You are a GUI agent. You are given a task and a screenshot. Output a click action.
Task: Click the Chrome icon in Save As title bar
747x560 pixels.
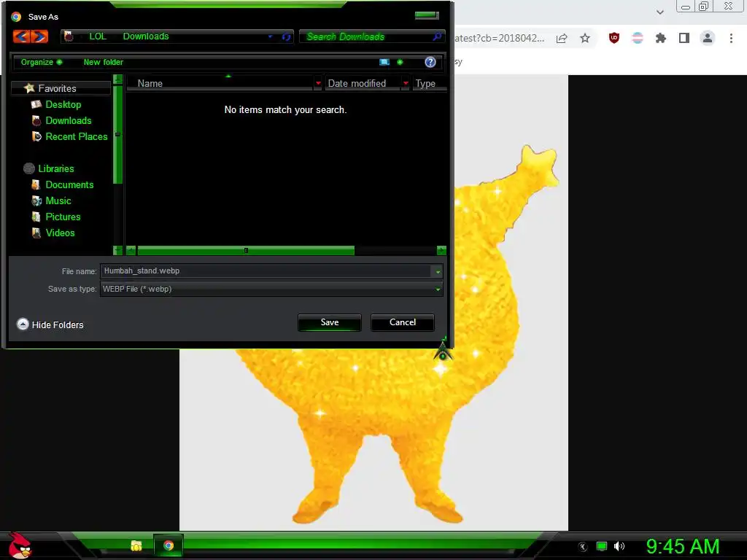coord(16,17)
